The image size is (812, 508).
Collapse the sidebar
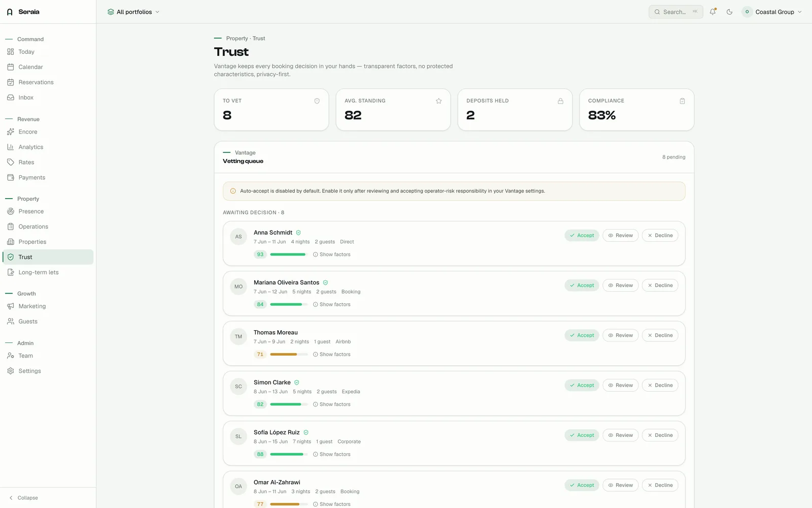[x=24, y=498]
